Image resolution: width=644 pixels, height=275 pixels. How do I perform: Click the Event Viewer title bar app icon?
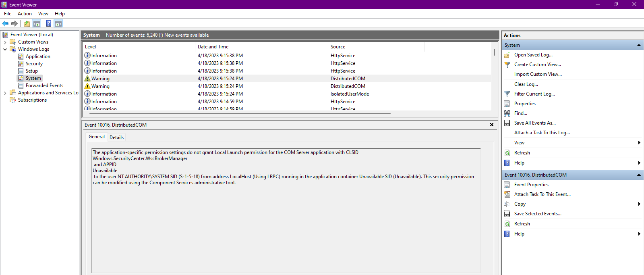click(4, 4)
